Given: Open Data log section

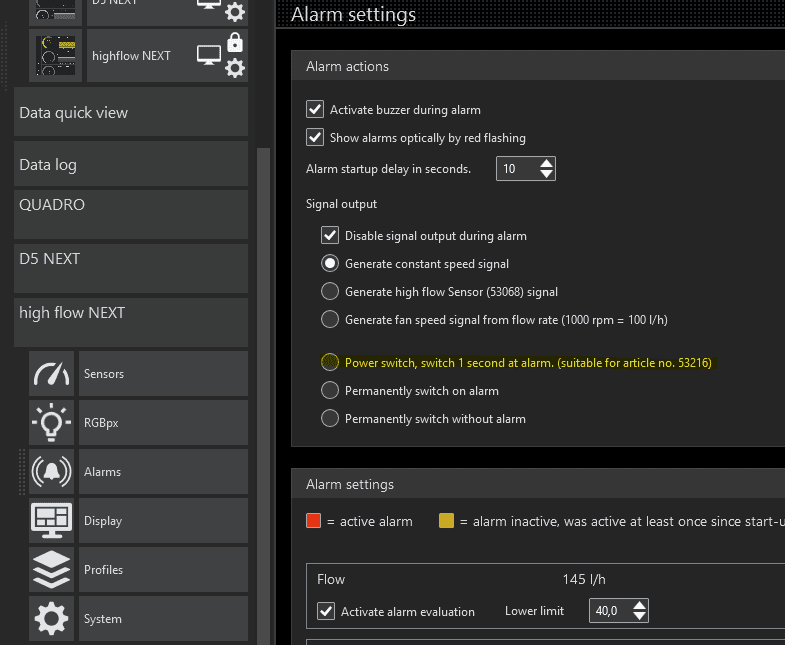Looking at the screenshot, I should click(x=131, y=164).
